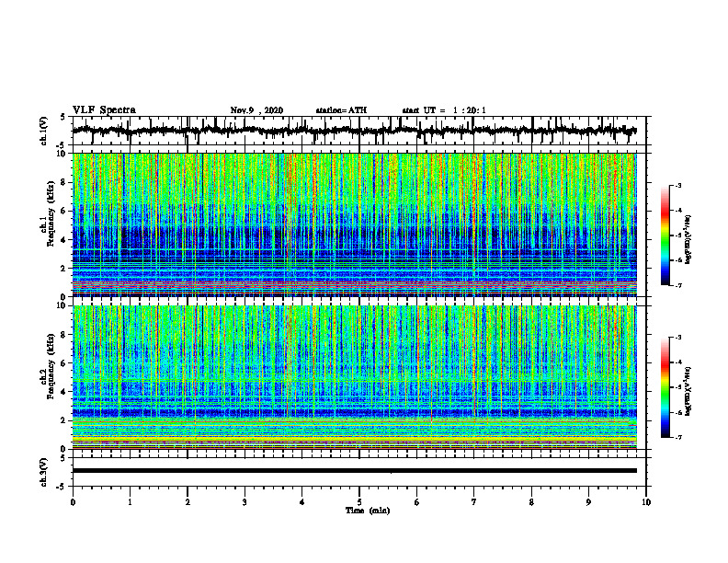Screen dimensions: 728x563
Task: Click the ch.1 color scale "log(PSD)" unit label
Action: [689, 239]
